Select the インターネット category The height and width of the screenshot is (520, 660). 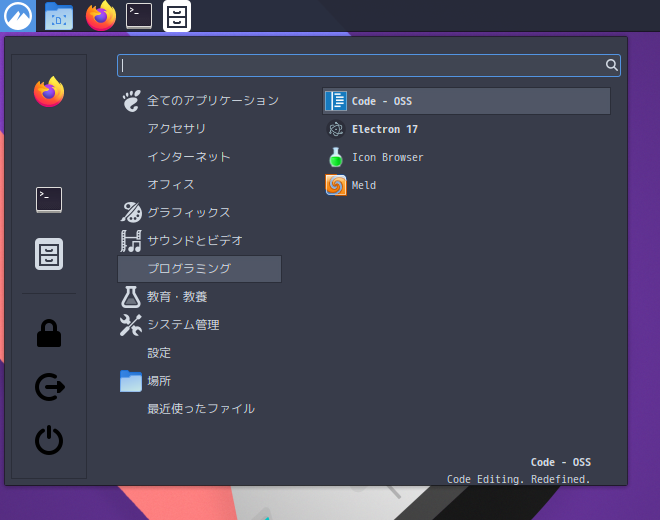(200, 157)
